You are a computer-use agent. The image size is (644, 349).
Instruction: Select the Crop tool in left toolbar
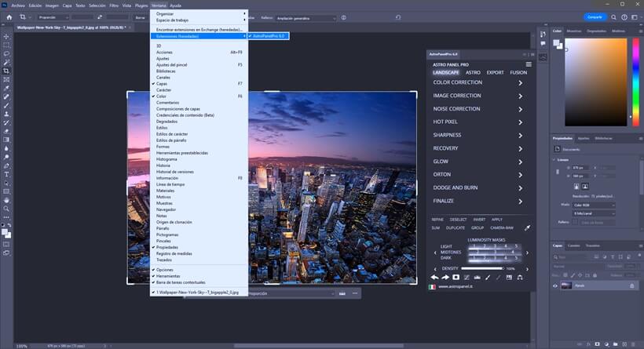coord(6,71)
